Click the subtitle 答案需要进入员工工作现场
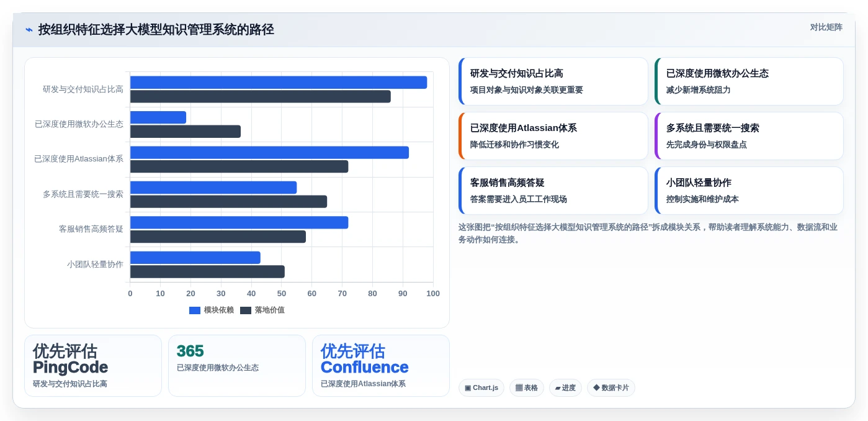Image resolution: width=868 pixels, height=421 pixels. (x=519, y=199)
